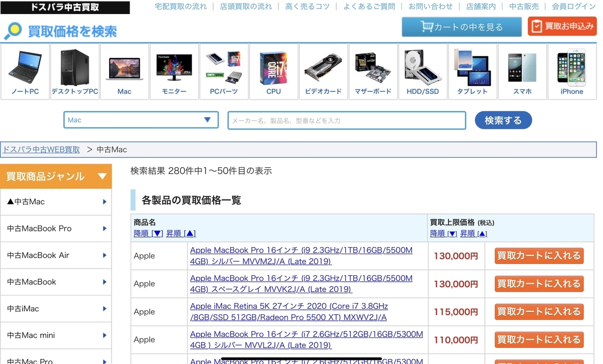
Task: Click the 検索結果 280件中1〜50件目 text
Action: tap(201, 171)
